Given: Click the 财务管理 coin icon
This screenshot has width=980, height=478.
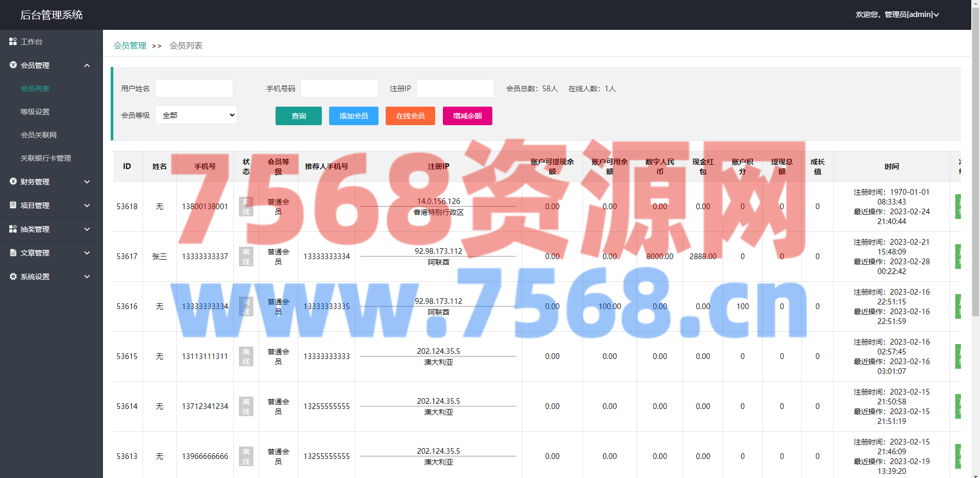Looking at the screenshot, I should (x=13, y=181).
